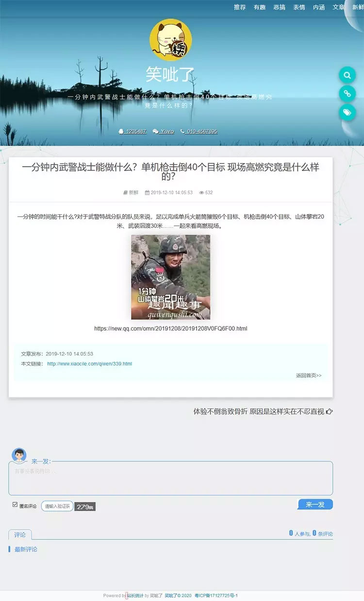Click the 文章发布 date line
This screenshot has width=364, height=601.
pyautogui.click(x=57, y=354)
